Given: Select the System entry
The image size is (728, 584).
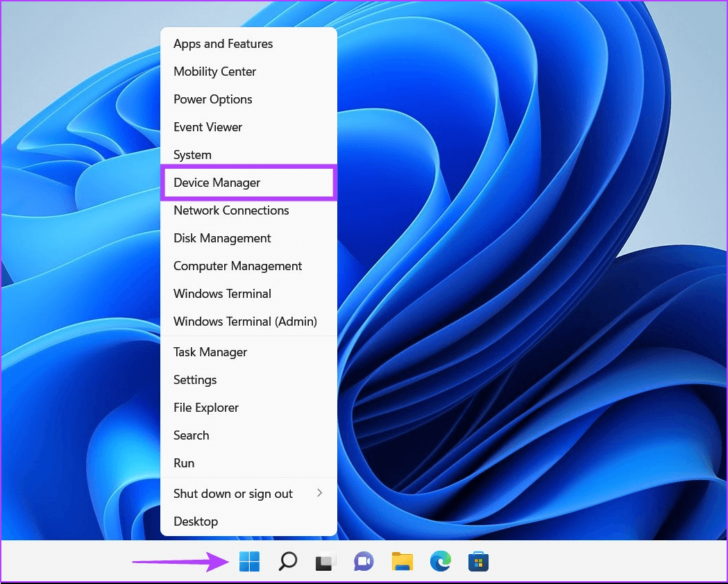Looking at the screenshot, I should click(248, 155).
